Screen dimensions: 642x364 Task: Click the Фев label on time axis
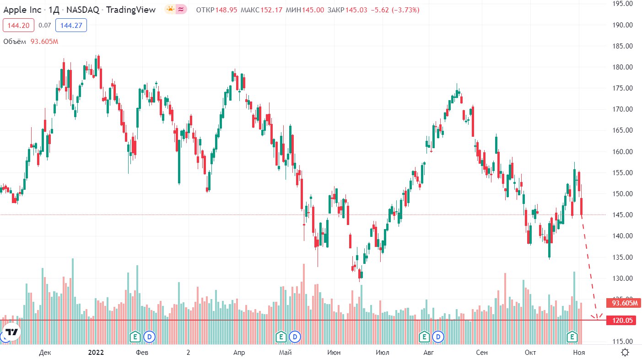(x=142, y=353)
